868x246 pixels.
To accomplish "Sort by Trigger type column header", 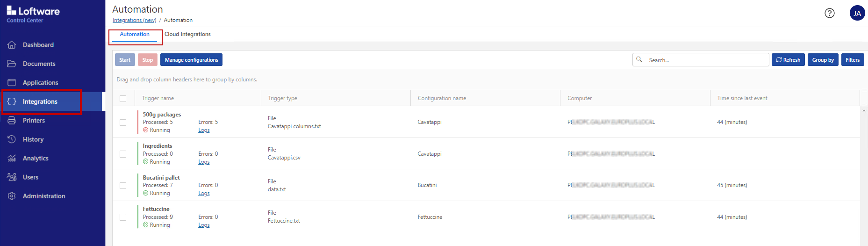I will (x=282, y=98).
